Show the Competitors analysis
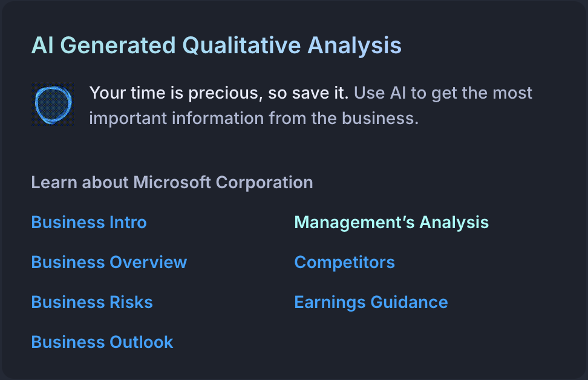This screenshot has width=588, height=380. [345, 263]
